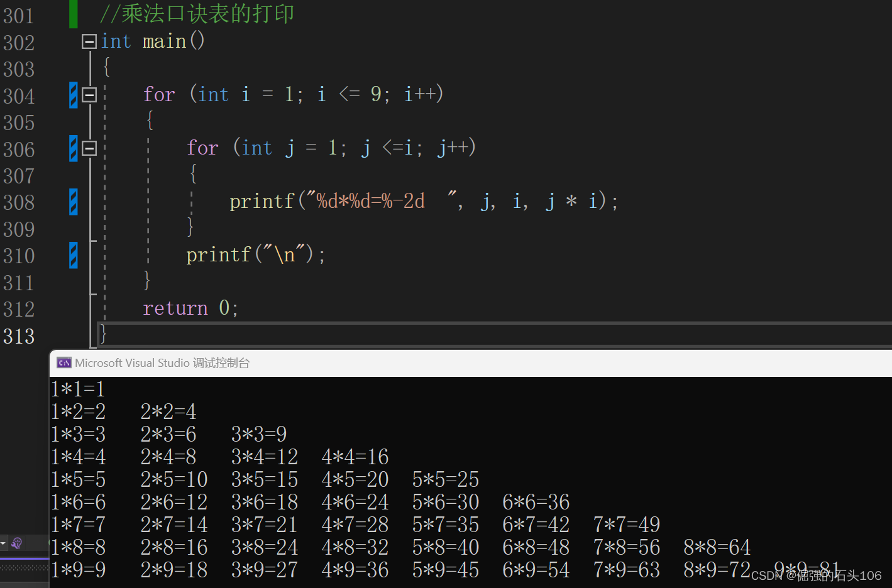Click console output '4*8=32'
This screenshot has height=588, width=892.
(x=355, y=547)
